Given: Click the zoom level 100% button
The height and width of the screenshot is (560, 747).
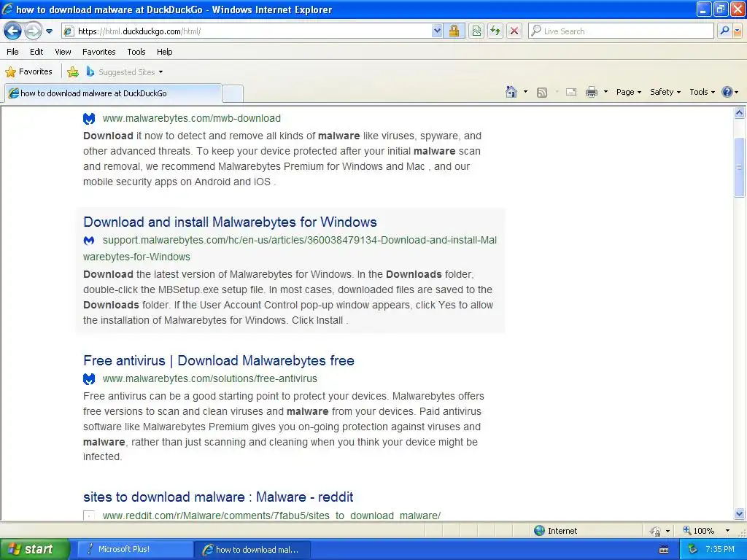Looking at the screenshot, I should pyautogui.click(x=698, y=531).
